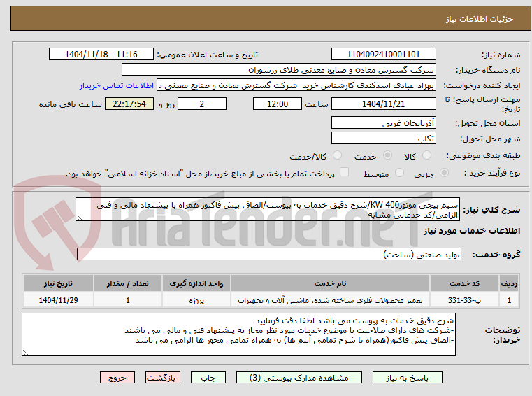The width and height of the screenshot is (532, 396).
Task: Click the quantity cell showing 1
Action: click(x=128, y=300)
